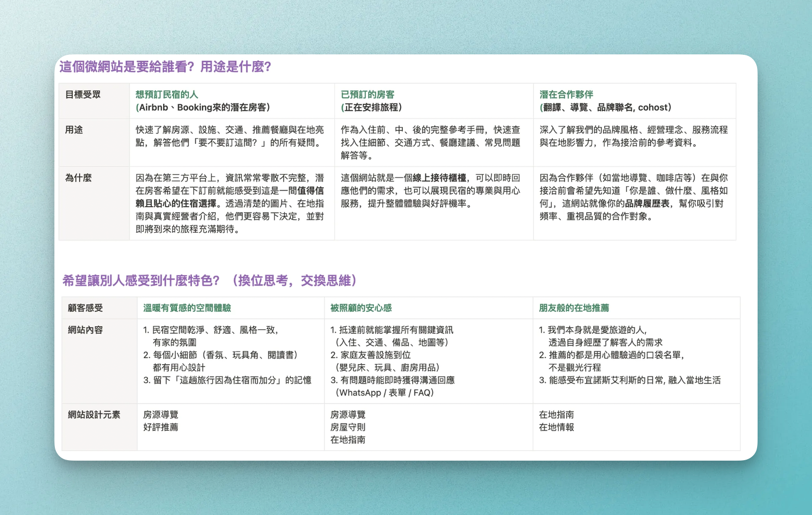This screenshot has width=812, height=515.
Task: Click cell starting 作為入住前、中、後的完整參考手冊
Action: 434,142
